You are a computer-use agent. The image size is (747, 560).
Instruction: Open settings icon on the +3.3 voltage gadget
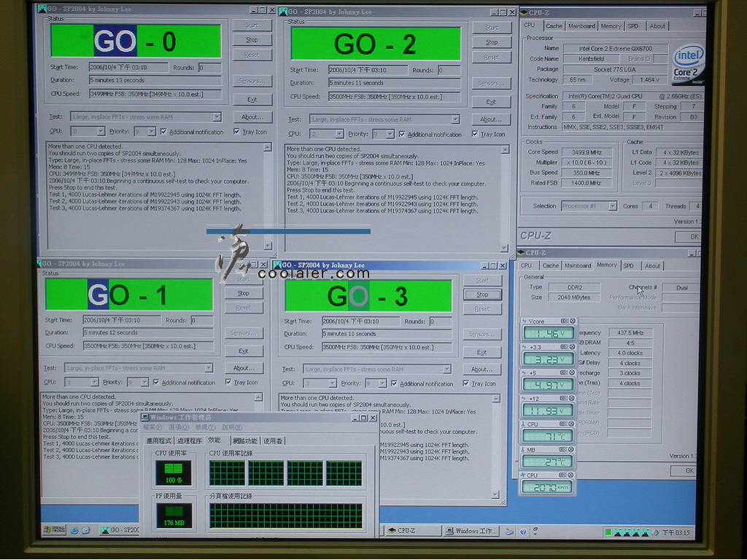point(564,346)
